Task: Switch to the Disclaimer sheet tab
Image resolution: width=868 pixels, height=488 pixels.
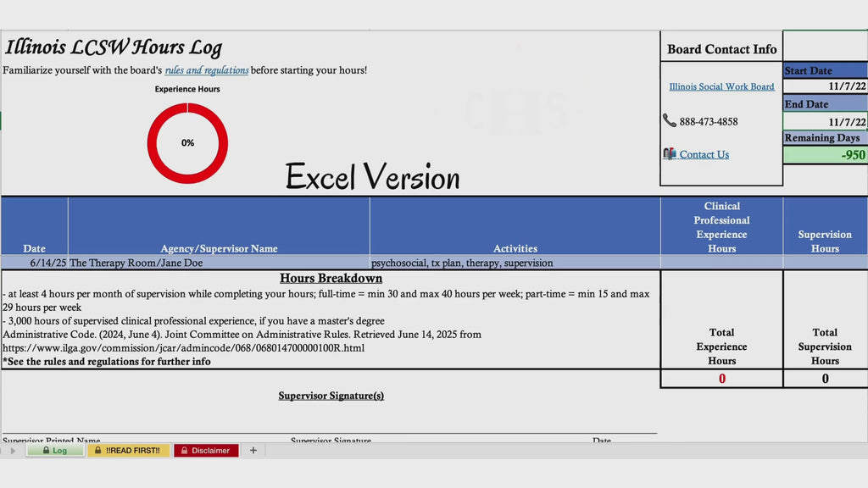Action: point(206,451)
